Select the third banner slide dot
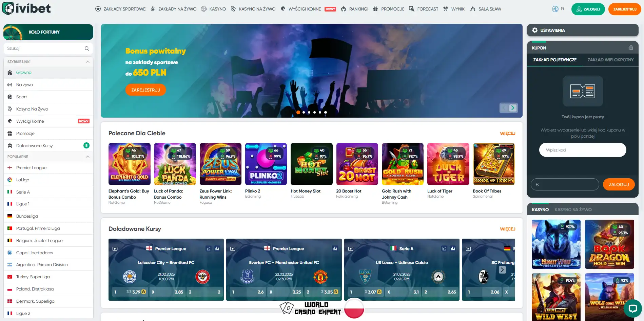644x321 pixels. point(309,112)
